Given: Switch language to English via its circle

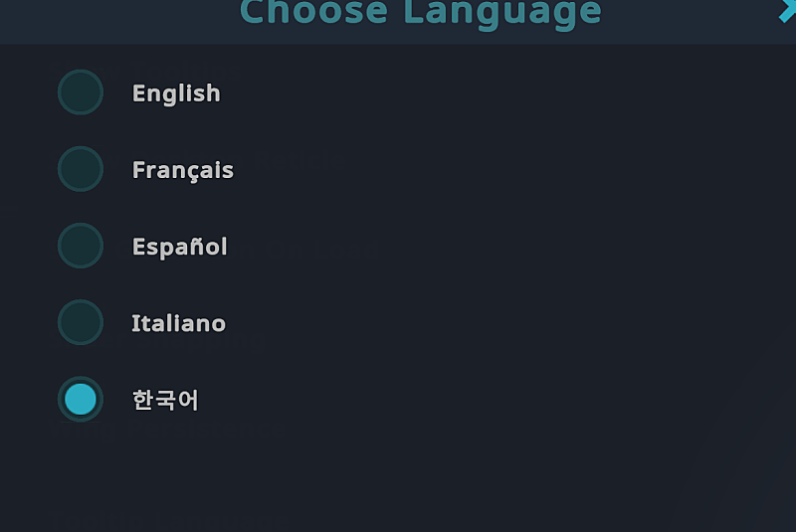Looking at the screenshot, I should tap(81, 92).
